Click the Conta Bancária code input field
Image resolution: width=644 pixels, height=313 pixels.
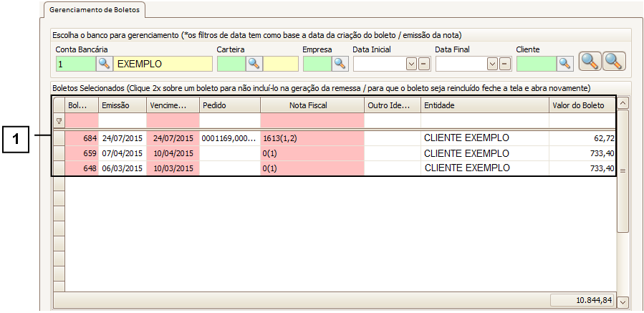[x=75, y=64]
